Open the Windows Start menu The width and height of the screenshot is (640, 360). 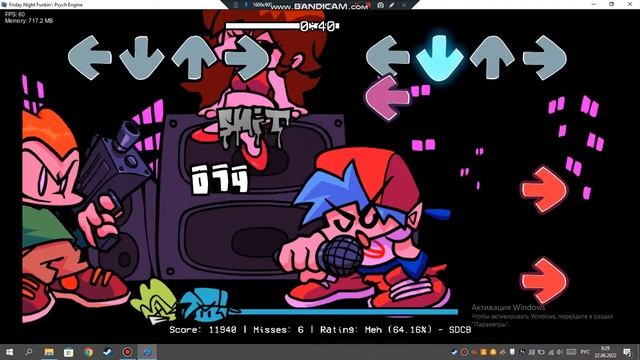[x=9, y=352]
